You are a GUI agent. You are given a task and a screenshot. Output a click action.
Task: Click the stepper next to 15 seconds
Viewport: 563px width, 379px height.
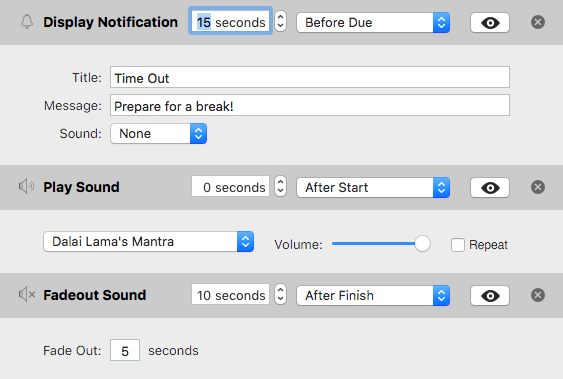(280, 21)
